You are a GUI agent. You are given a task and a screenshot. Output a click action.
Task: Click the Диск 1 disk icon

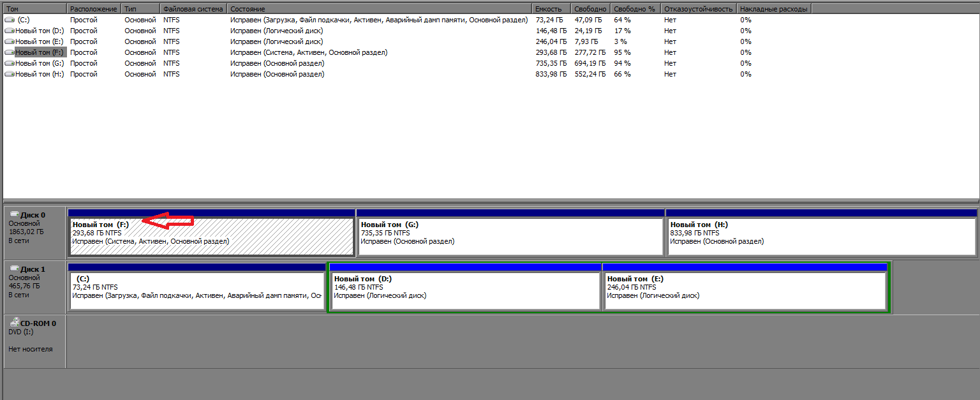click(14, 269)
